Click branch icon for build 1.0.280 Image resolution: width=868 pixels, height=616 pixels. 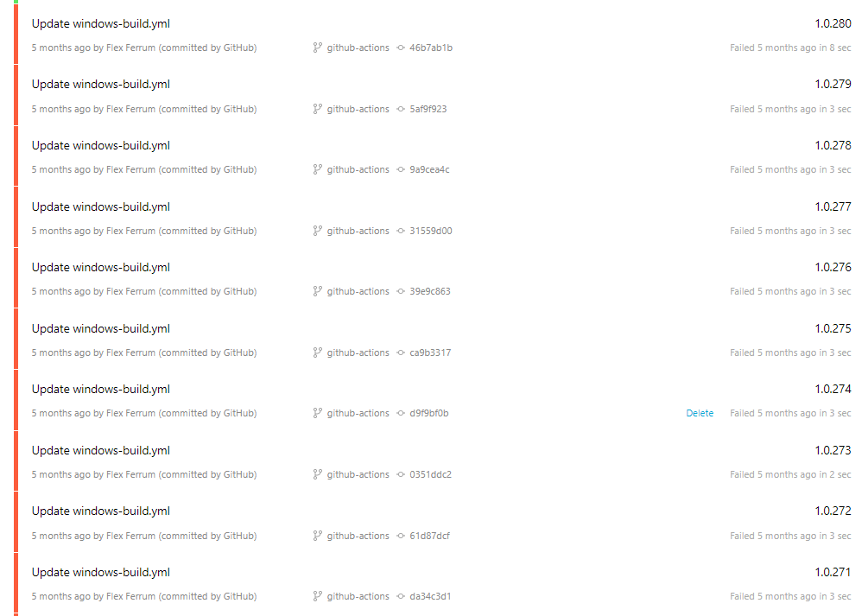(x=317, y=48)
